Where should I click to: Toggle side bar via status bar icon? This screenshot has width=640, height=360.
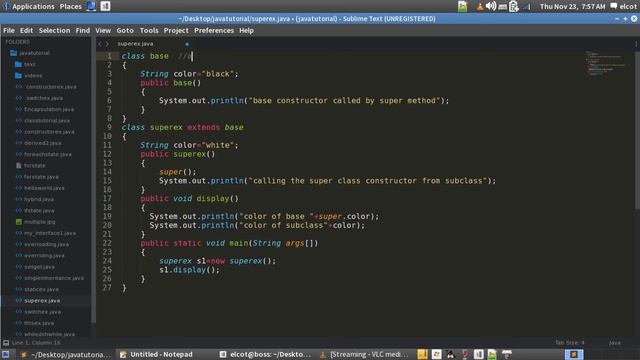[x=6, y=343]
